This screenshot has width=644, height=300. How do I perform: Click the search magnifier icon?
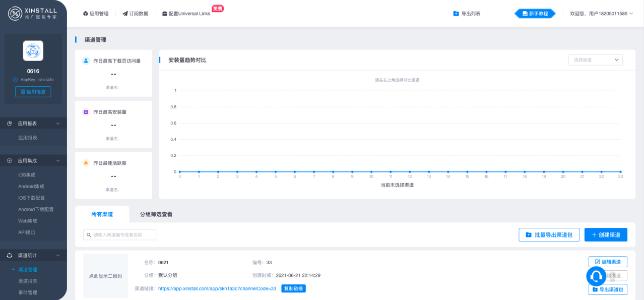pyautogui.click(x=89, y=235)
